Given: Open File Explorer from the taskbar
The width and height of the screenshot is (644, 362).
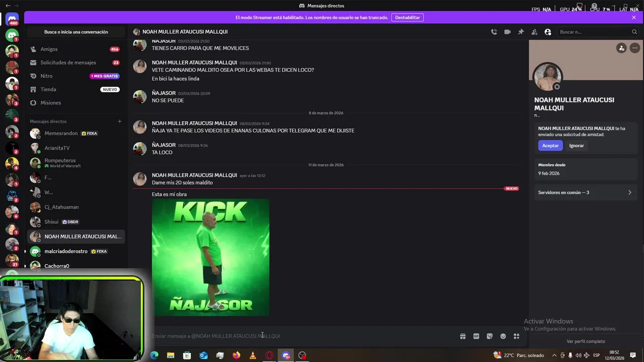Looking at the screenshot, I should pos(171,355).
